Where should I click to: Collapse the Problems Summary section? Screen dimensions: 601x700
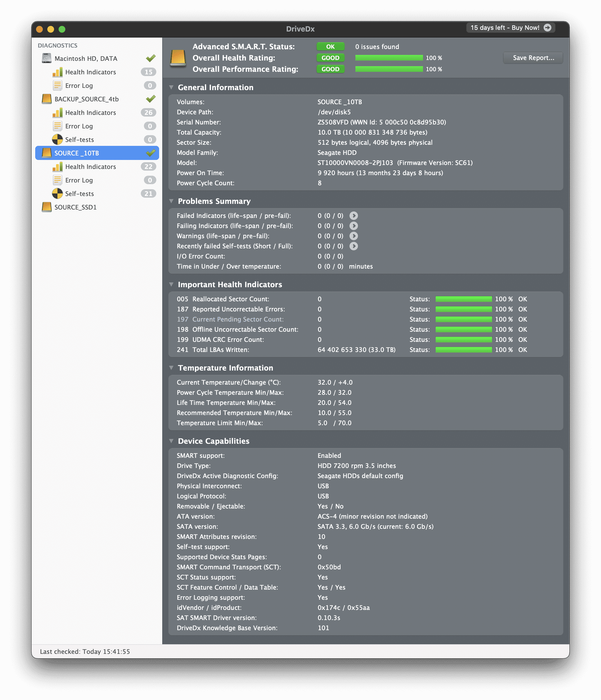[171, 201]
